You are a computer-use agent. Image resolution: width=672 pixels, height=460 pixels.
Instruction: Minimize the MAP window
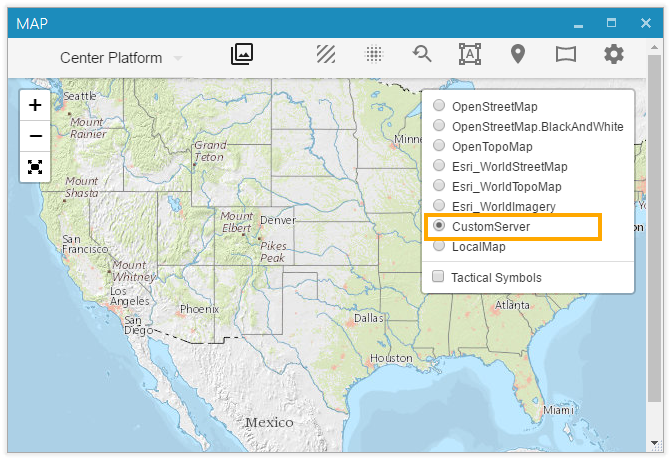[579, 25]
